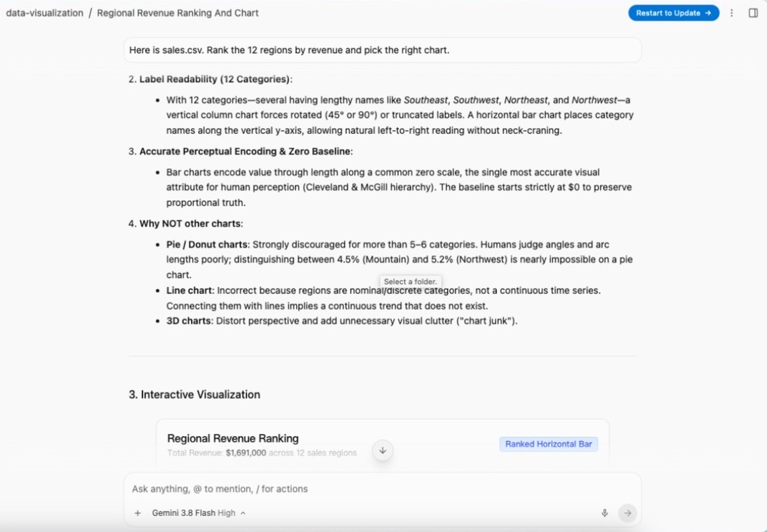Toggle the side panel icon
Image resolution: width=767 pixels, height=532 pixels.
(x=753, y=13)
